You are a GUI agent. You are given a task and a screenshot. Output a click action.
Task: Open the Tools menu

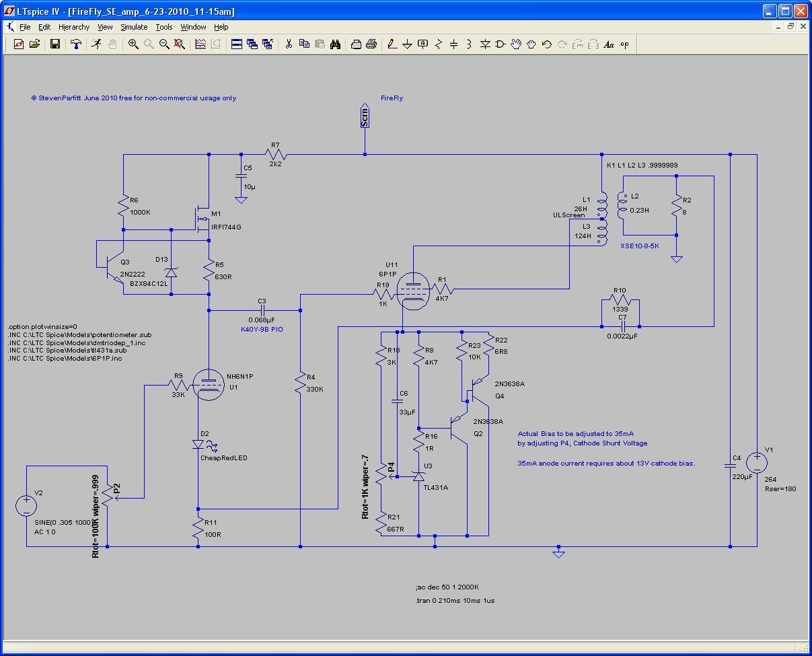pos(164,27)
